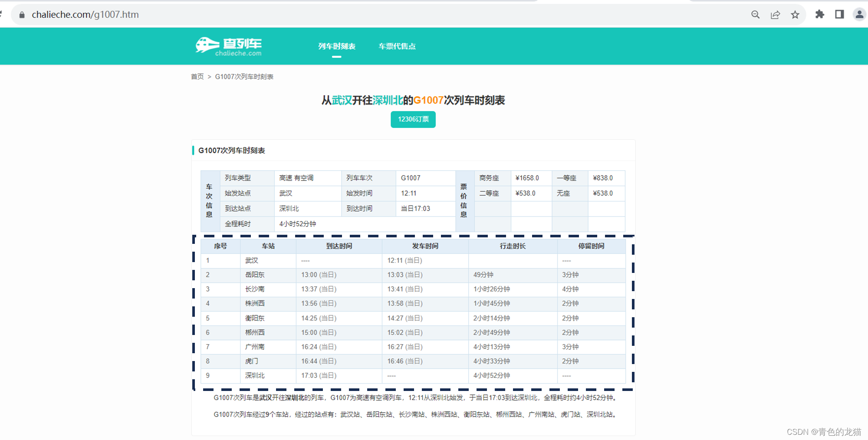Open the 列车时刻表 navigation tab
The height and width of the screenshot is (440, 868).
(337, 46)
